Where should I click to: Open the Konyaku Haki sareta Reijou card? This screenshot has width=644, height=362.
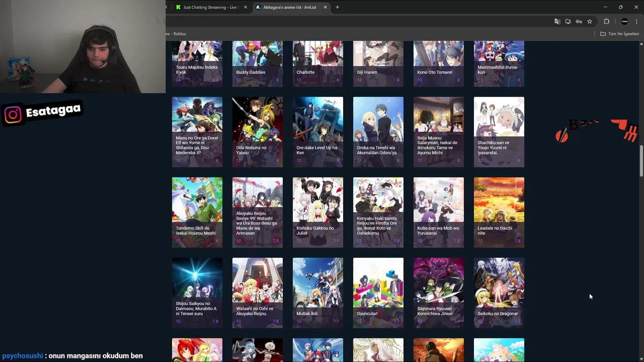[x=378, y=212]
